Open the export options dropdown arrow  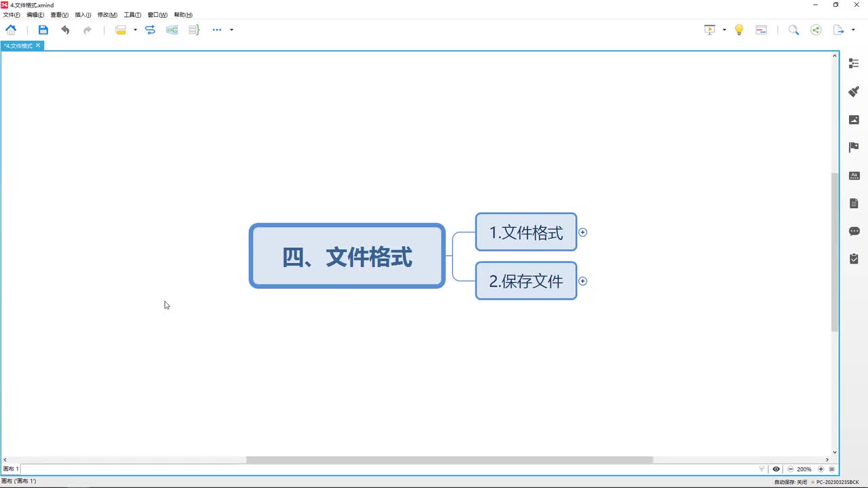tap(853, 30)
